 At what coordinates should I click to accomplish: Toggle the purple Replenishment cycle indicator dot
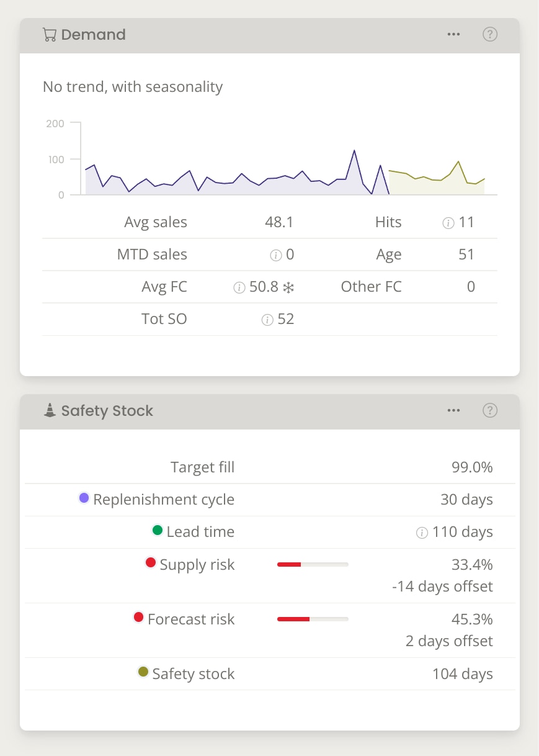[x=84, y=497]
